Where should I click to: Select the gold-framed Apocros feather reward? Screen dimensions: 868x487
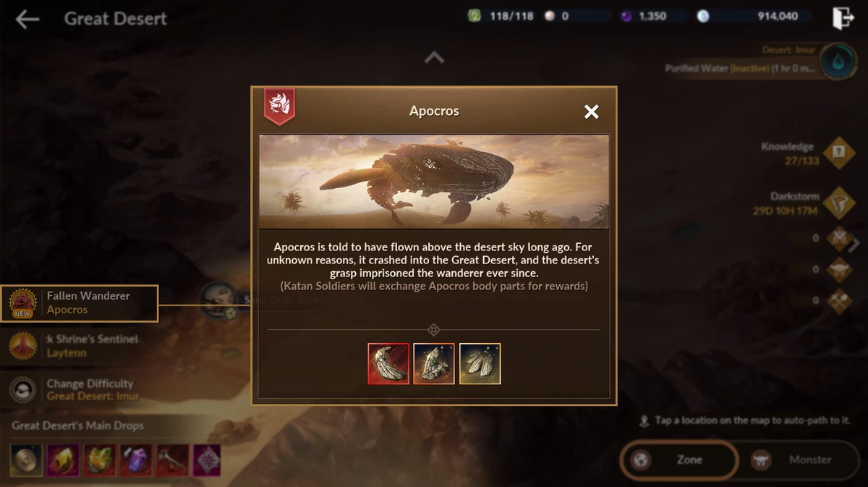point(480,363)
